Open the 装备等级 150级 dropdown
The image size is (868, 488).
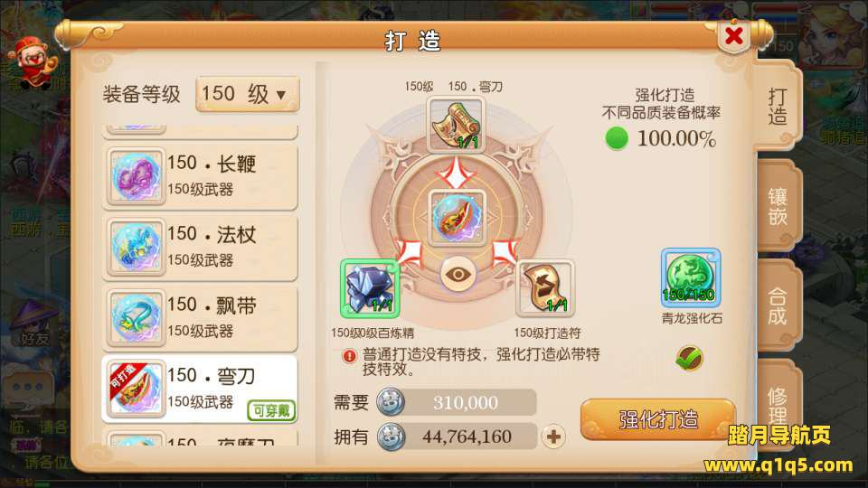[x=248, y=94]
